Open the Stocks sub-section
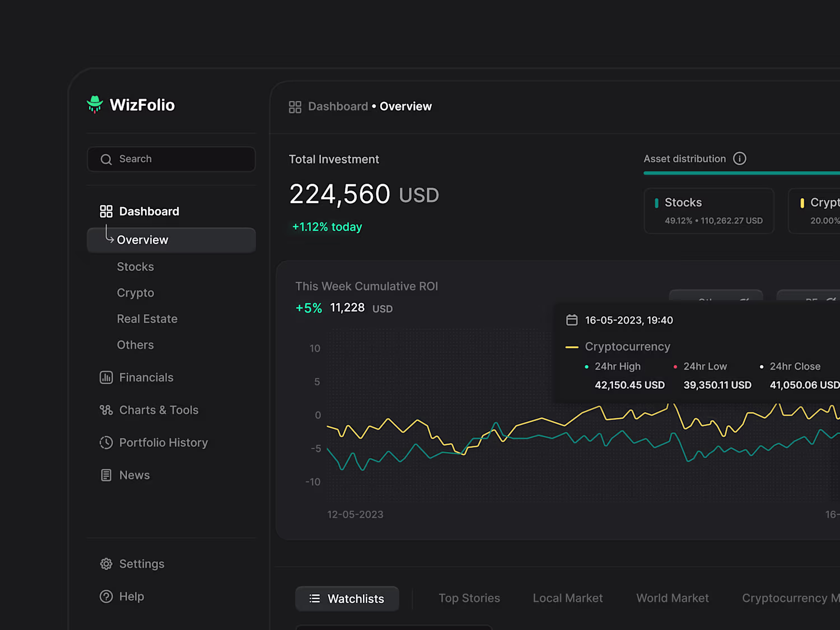The width and height of the screenshot is (840, 630). pyautogui.click(x=136, y=267)
